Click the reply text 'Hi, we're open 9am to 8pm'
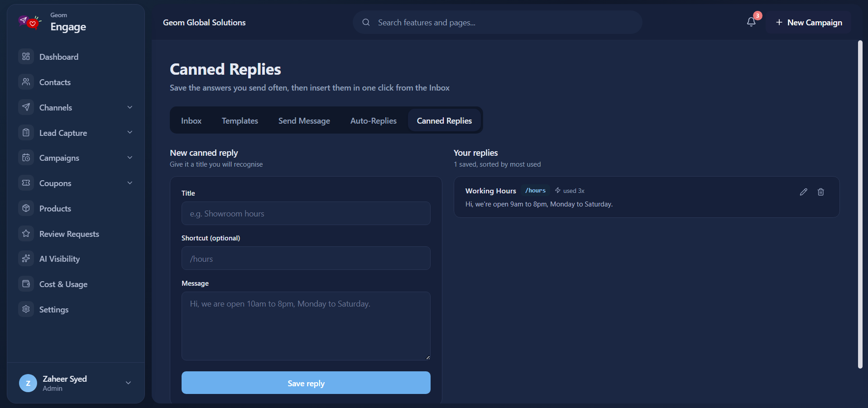The image size is (868, 408). pyautogui.click(x=539, y=204)
